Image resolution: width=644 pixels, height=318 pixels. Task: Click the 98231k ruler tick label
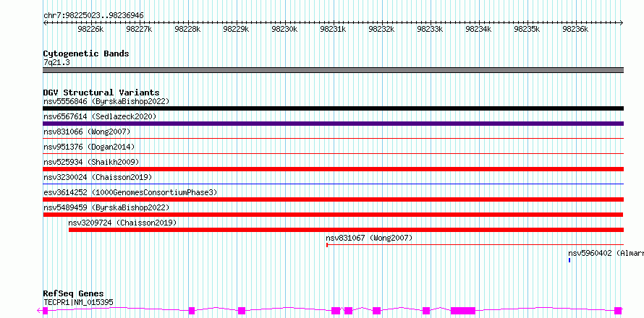(333, 29)
